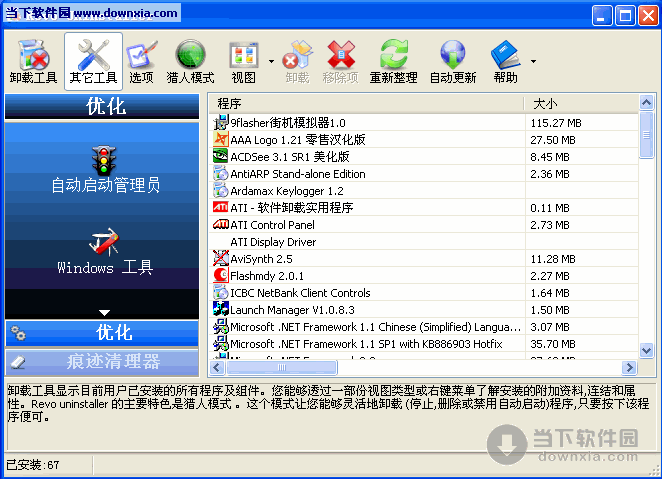Sort list by 大小 column header

point(578,103)
